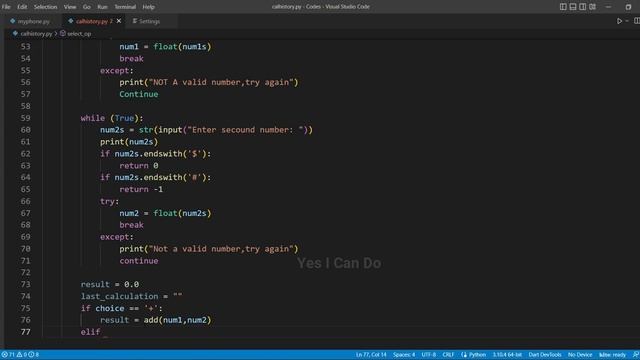Toggle bottom panel layout icon

click(x=573, y=7)
